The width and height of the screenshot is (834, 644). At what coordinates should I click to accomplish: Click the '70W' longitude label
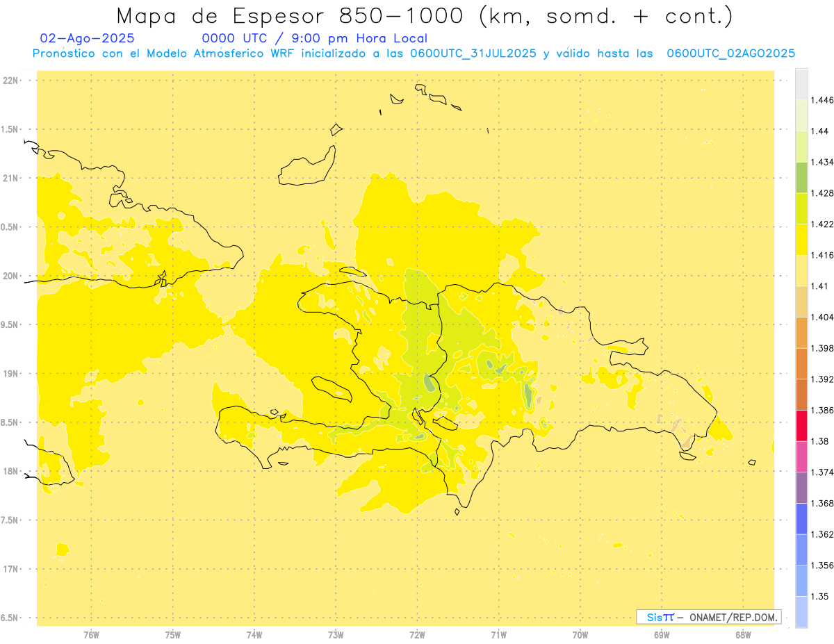click(x=580, y=635)
